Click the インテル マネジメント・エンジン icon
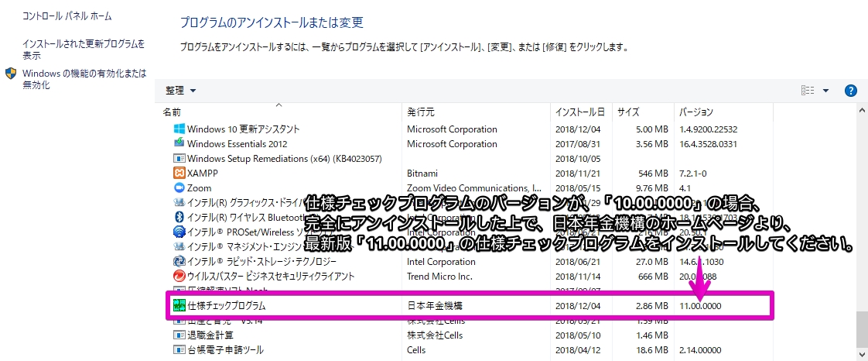Image resolution: width=868 pixels, height=361 pixels. (179, 246)
